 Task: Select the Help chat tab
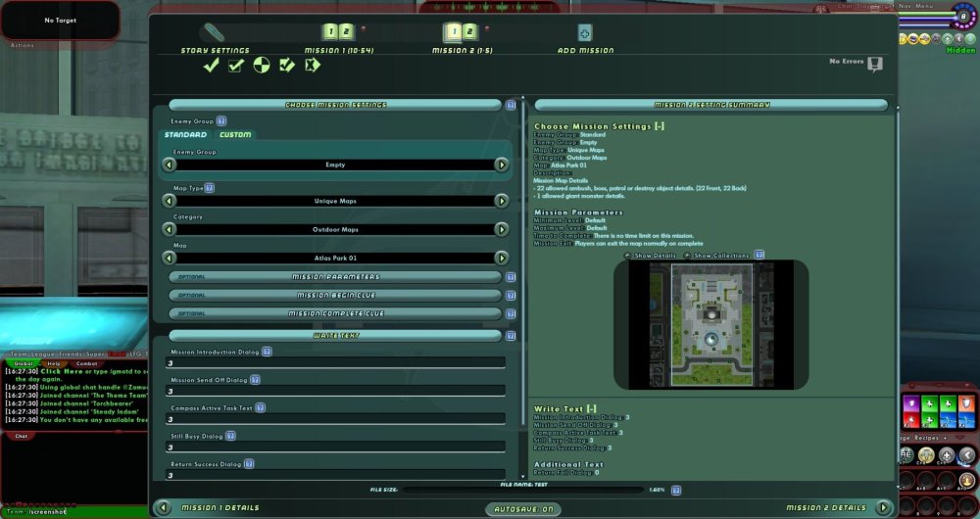[x=54, y=363]
